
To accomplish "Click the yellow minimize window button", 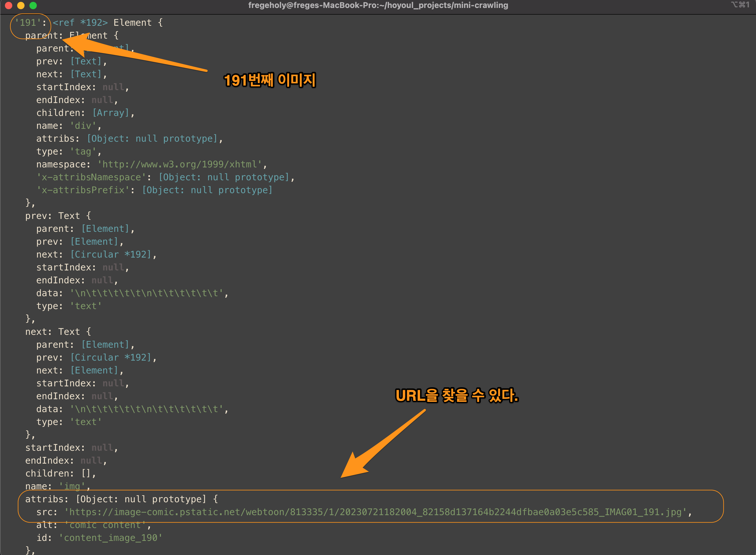I will click(x=21, y=6).
